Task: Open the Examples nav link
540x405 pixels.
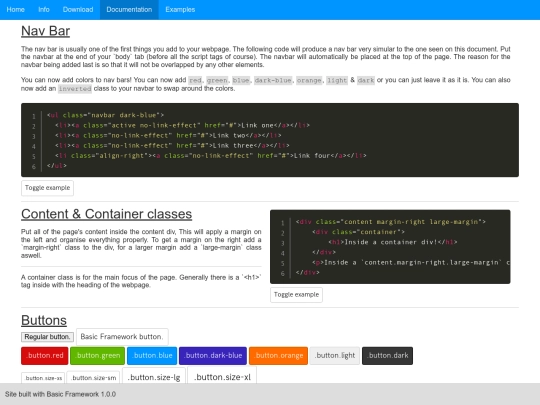Action: tap(180, 10)
